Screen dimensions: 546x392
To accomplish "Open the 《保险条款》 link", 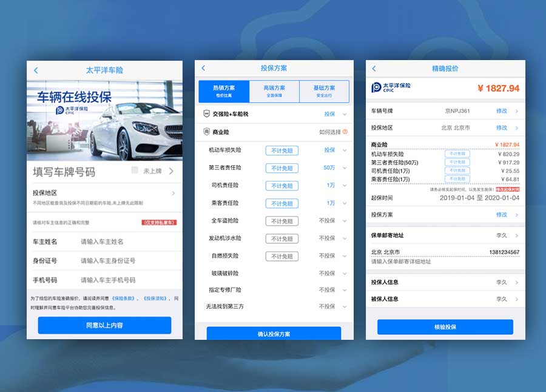I will (125, 299).
